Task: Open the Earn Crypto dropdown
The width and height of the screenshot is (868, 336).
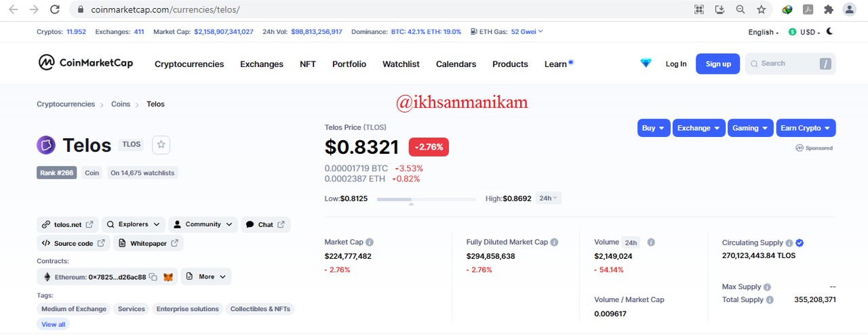Action: [806, 128]
